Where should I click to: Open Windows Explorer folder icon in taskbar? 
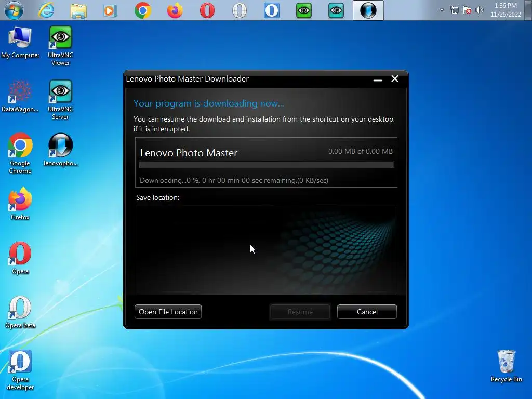[x=78, y=10]
